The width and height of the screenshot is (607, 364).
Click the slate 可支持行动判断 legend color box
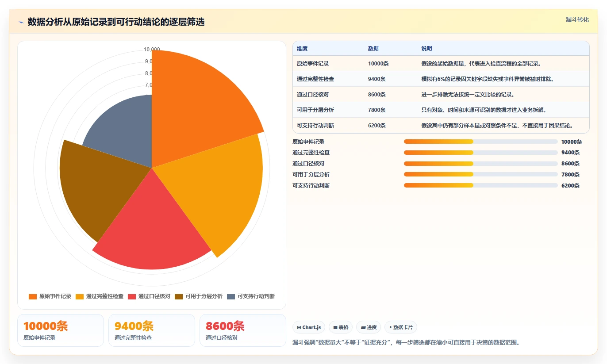231,296
